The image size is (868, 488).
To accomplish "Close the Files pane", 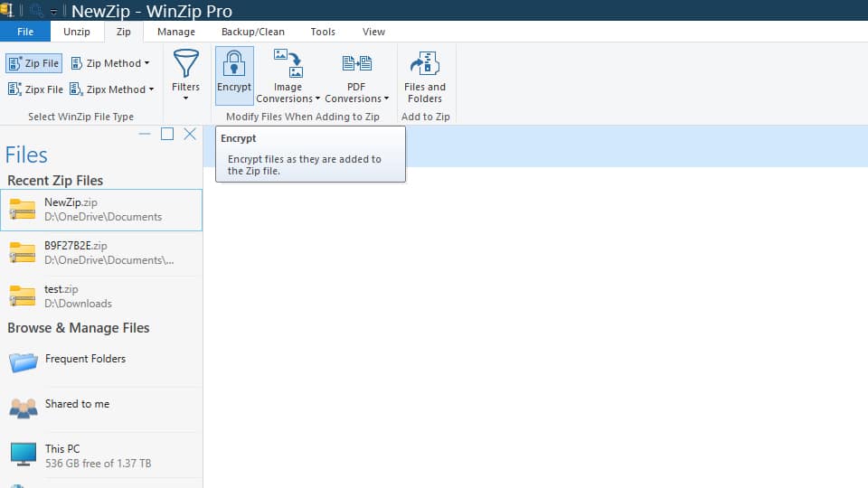I will click(x=190, y=134).
